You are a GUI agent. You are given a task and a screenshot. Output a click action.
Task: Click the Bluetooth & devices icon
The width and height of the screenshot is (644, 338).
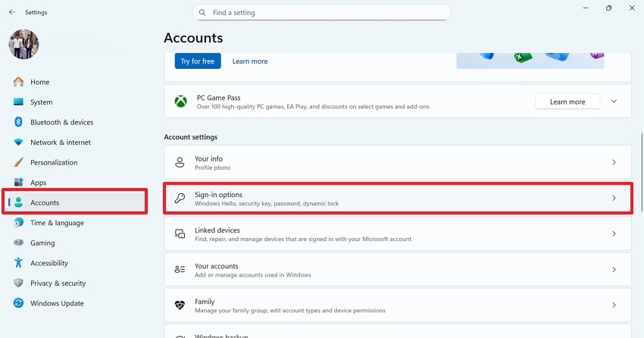coord(18,122)
